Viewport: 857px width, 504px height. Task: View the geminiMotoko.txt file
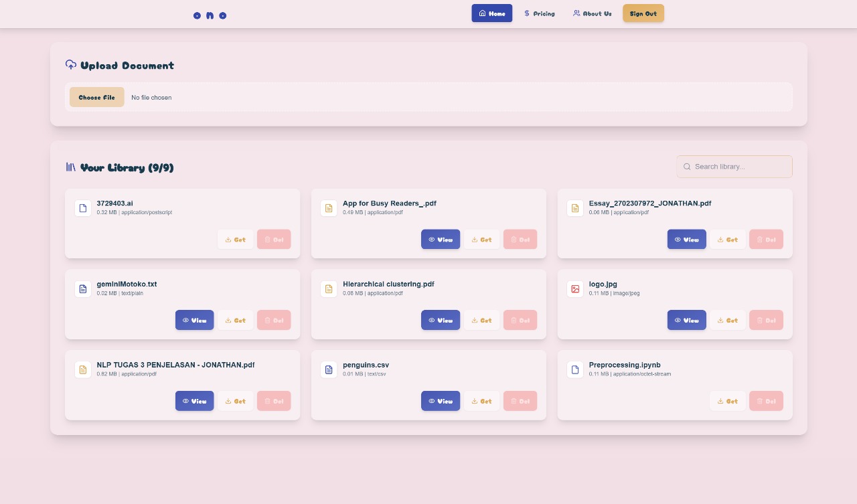click(x=194, y=321)
